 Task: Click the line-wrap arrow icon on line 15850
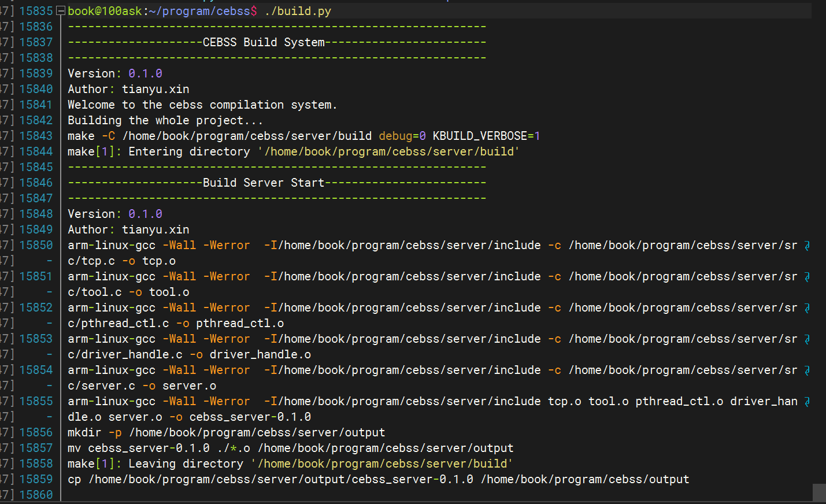point(808,245)
